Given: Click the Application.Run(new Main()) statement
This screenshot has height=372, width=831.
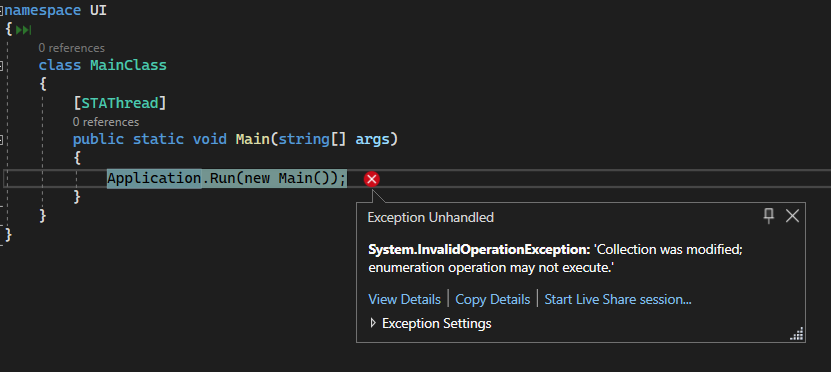Looking at the screenshot, I should pos(227,179).
